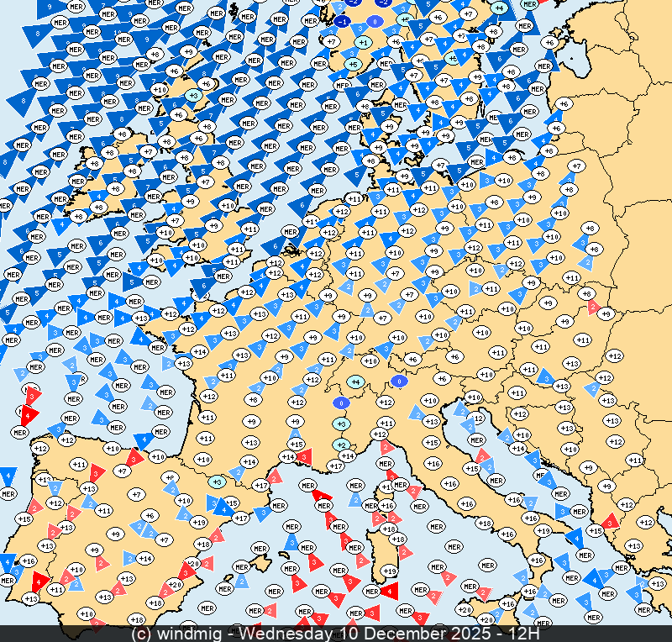Select the light blue +1 temperature marker

pyautogui.click(x=363, y=42)
